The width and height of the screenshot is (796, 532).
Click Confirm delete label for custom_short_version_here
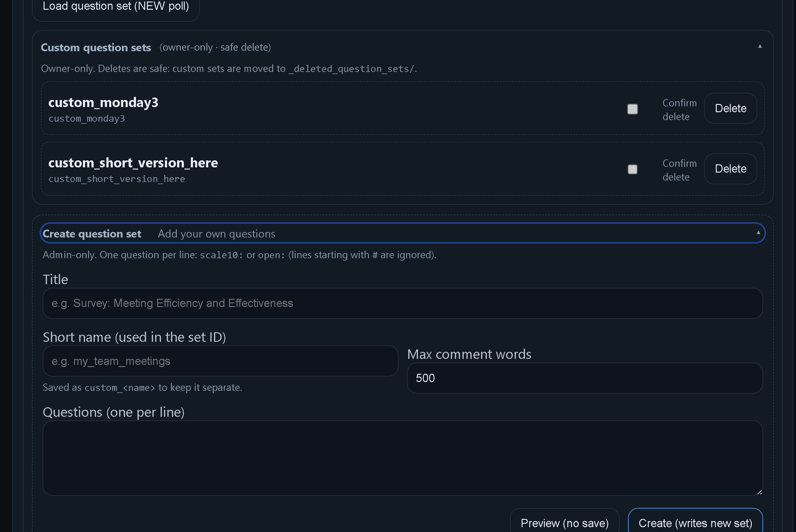pos(679,170)
